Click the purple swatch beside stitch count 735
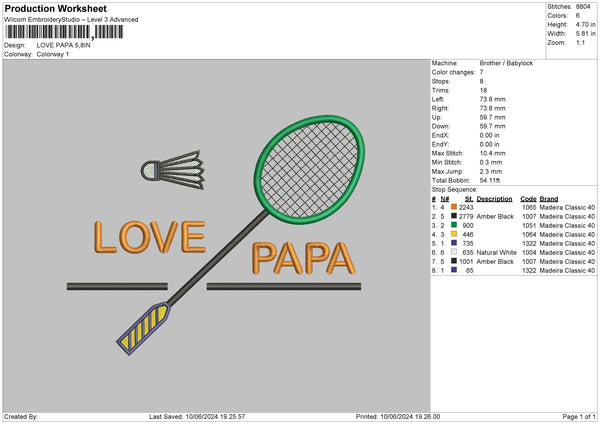This screenshot has height=424, width=600. [x=454, y=243]
